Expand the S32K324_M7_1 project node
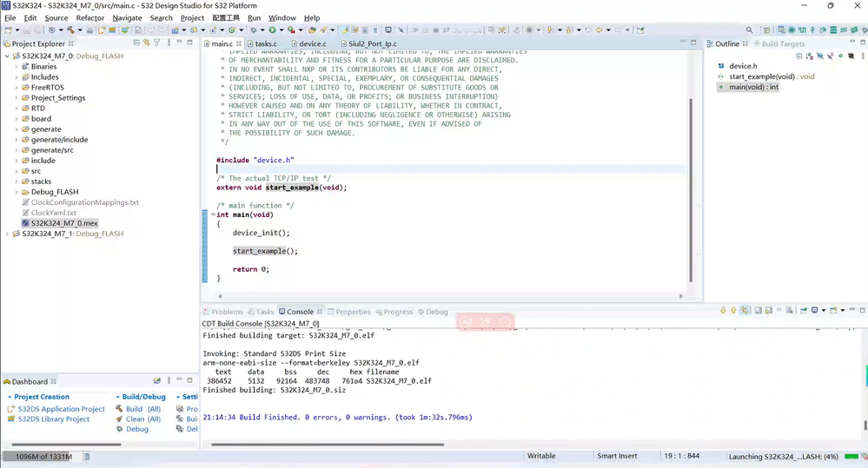Image resolution: width=868 pixels, height=468 pixels. click(x=7, y=234)
